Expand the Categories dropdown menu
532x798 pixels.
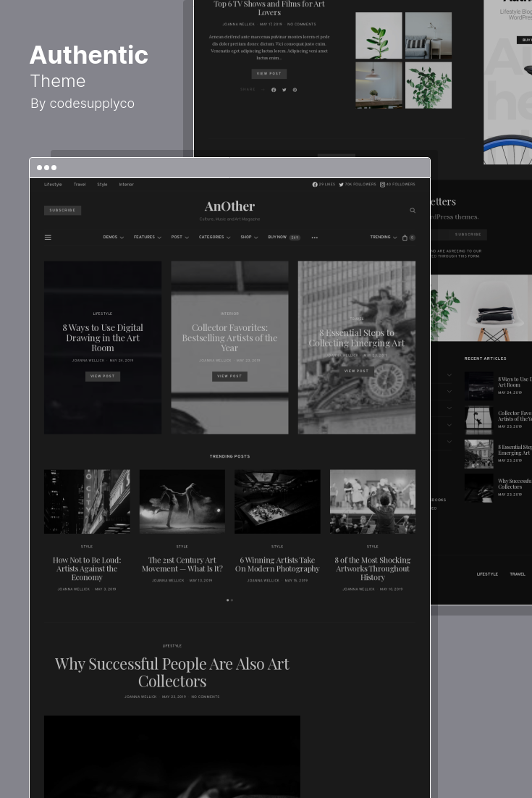click(215, 238)
